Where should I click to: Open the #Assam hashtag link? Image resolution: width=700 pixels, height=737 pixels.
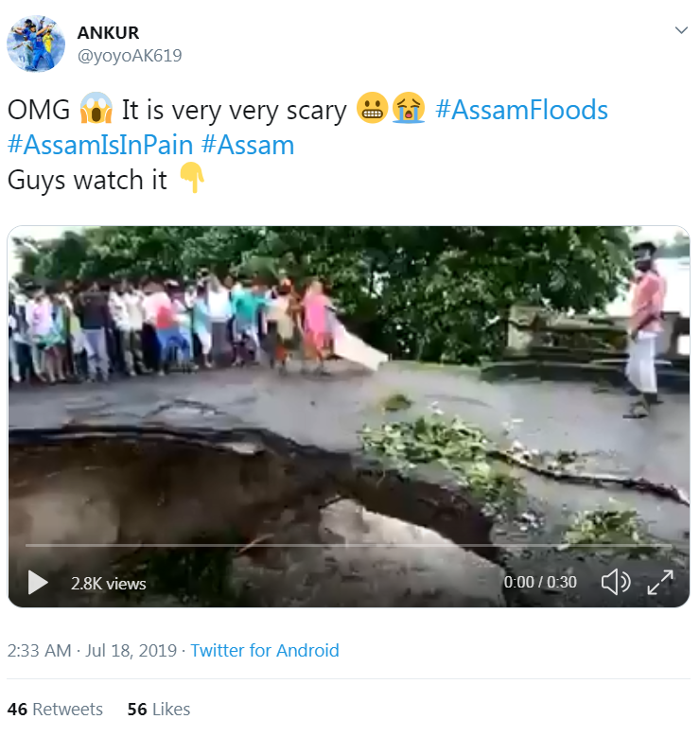248,145
